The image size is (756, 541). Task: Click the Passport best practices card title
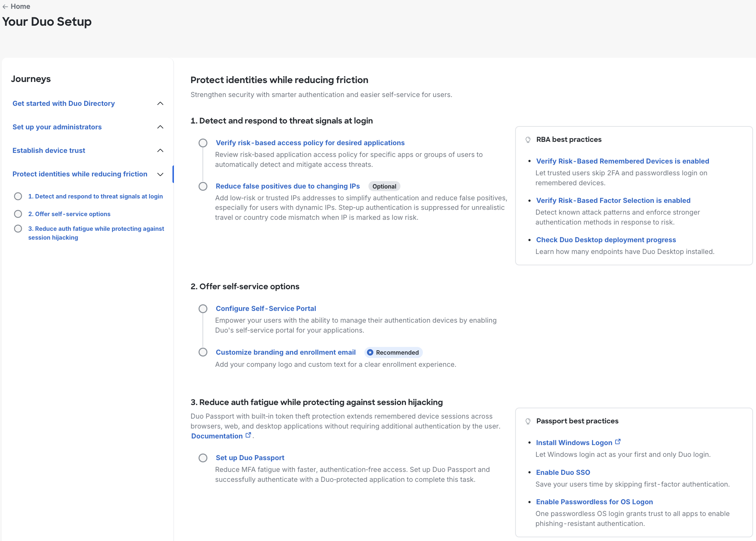tap(577, 421)
